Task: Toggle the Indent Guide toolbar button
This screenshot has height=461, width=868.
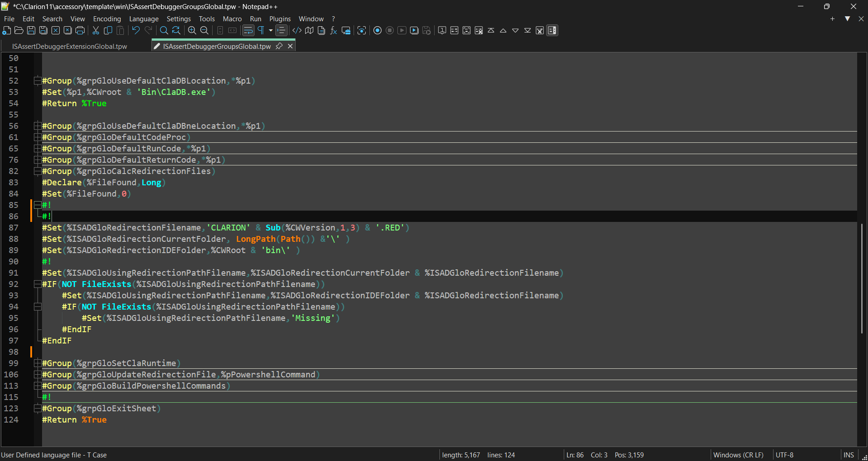Action: 281,31
